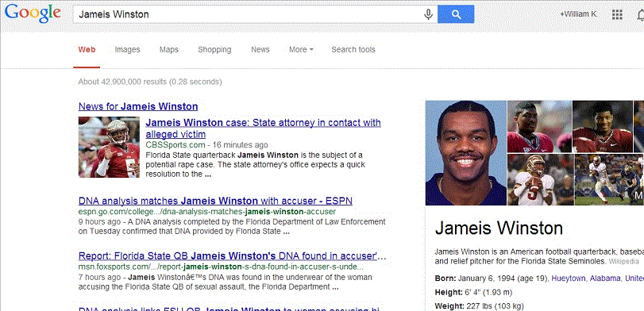Open the notifications bell icon
Screen dimensions: 644x311
pyautogui.click(x=640, y=14)
